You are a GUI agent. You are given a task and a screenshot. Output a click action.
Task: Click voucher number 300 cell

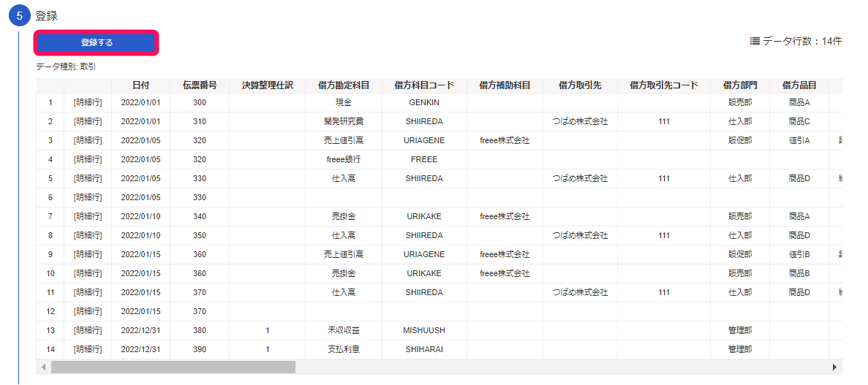200,102
